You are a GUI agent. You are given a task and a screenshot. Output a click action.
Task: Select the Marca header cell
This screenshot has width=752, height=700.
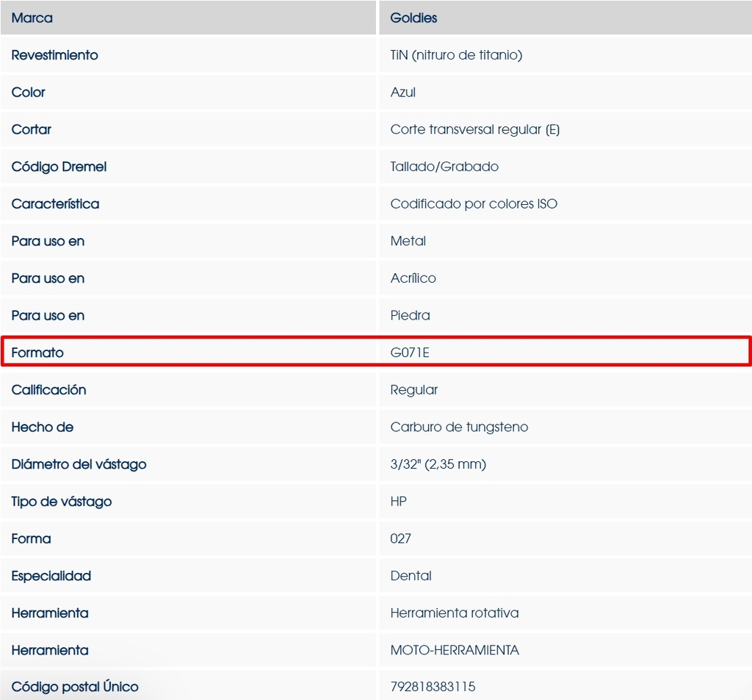(32, 18)
